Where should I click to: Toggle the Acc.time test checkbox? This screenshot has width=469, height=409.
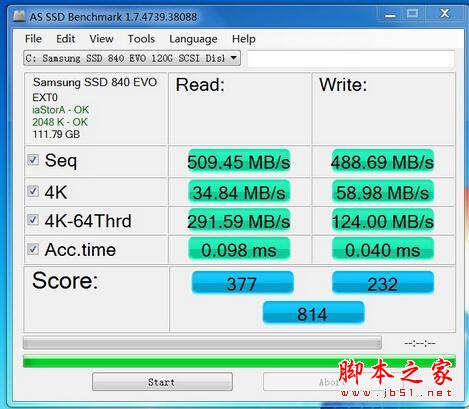tap(33, 249)
